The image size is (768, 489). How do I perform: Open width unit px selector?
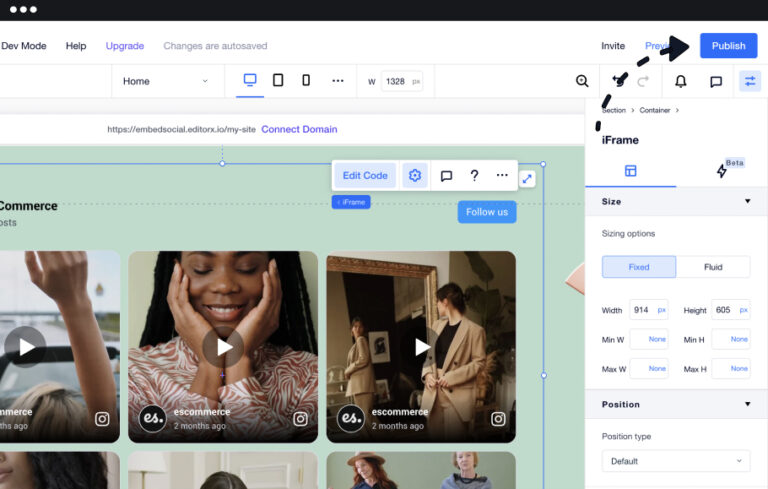pos(661,310)
